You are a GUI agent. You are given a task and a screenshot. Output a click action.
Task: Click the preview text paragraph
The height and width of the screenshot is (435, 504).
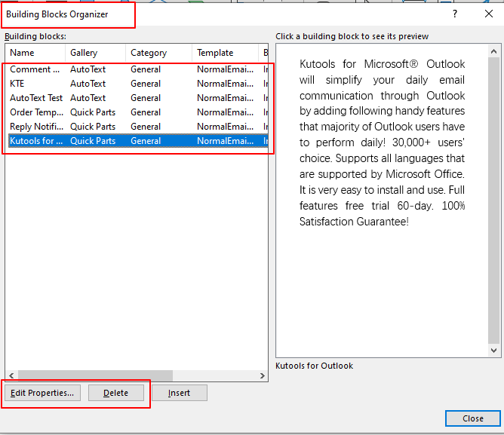(x=383, y=142)
